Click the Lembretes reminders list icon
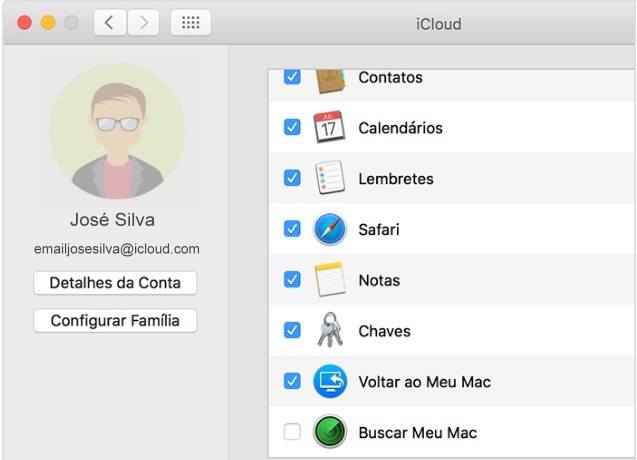Screen dimensions: 637x460 click(x=329, y=179)
